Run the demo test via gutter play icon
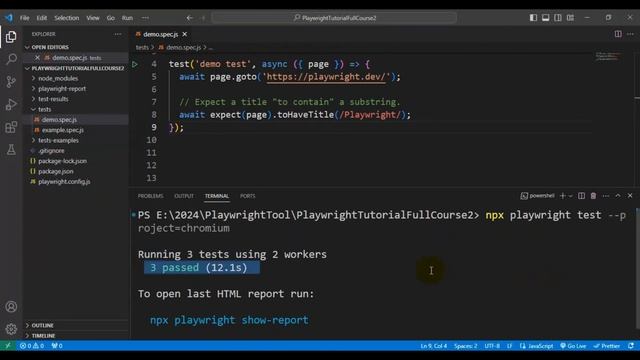The height and width of the screenshot is (360, 640). click(135, 64)
